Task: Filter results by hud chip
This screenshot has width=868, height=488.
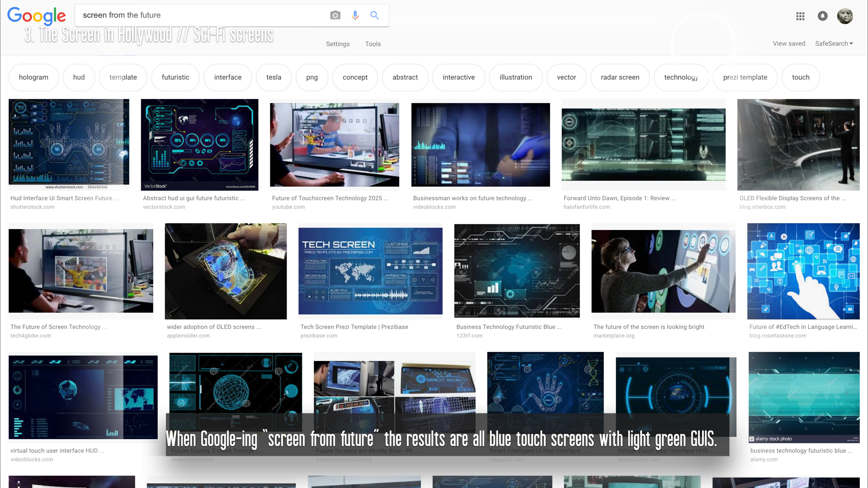Action: tap(79, 77)
